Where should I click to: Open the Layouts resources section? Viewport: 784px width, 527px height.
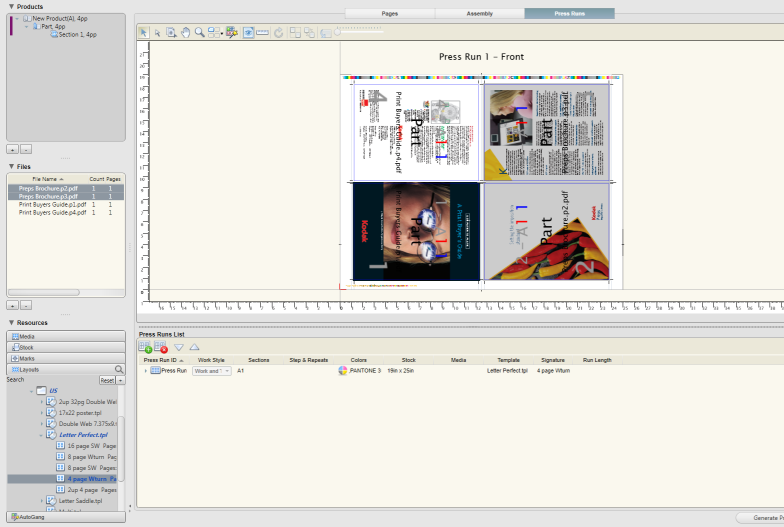[66, 370]
